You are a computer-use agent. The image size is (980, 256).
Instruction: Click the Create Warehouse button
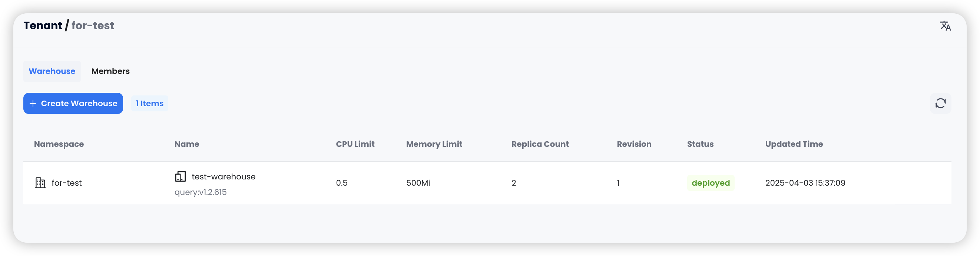click(73, 103)
